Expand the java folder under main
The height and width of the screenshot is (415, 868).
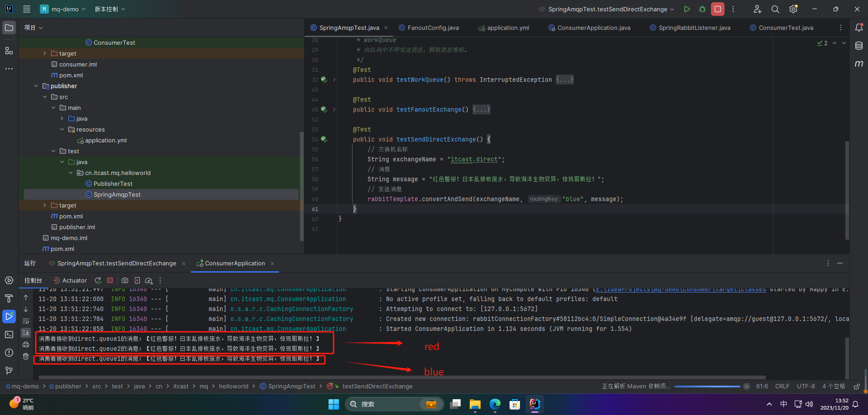pyautogui.click(x=62, y=118)
